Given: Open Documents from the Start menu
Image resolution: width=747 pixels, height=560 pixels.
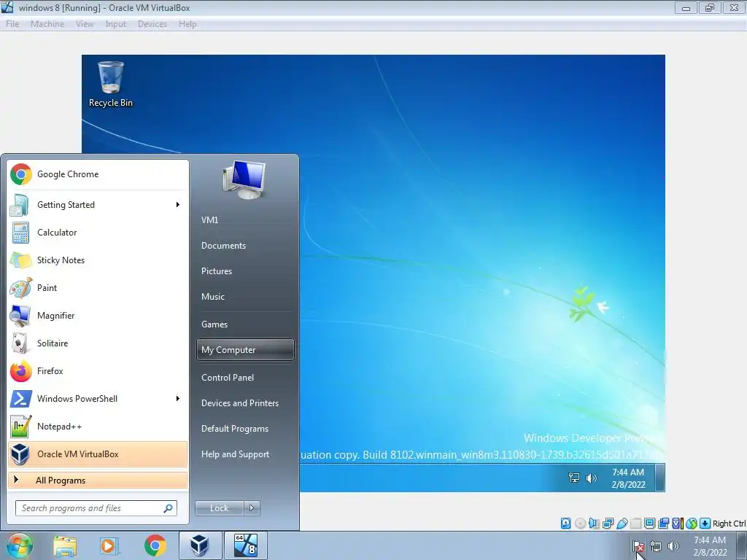Looking at the screenshot, I should pyautogui.click(x=245, y=246).
